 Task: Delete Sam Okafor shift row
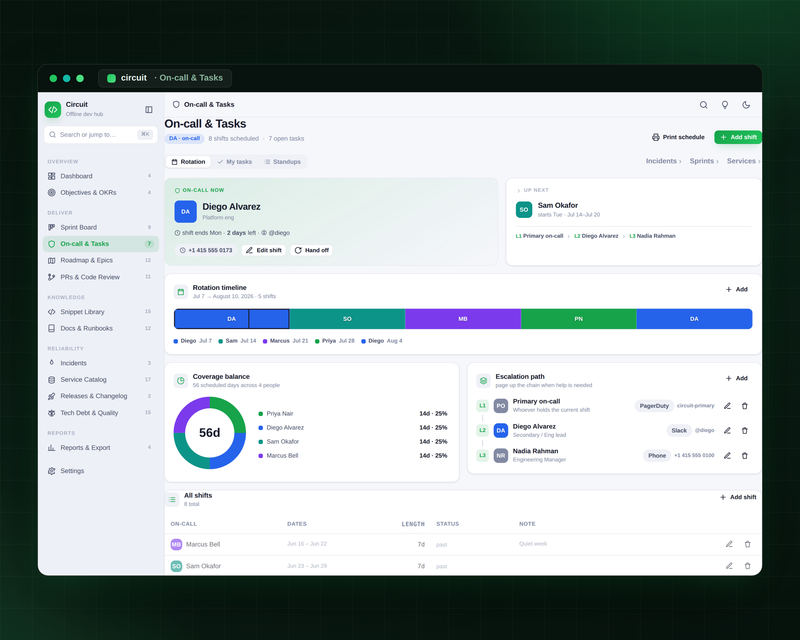747,566
